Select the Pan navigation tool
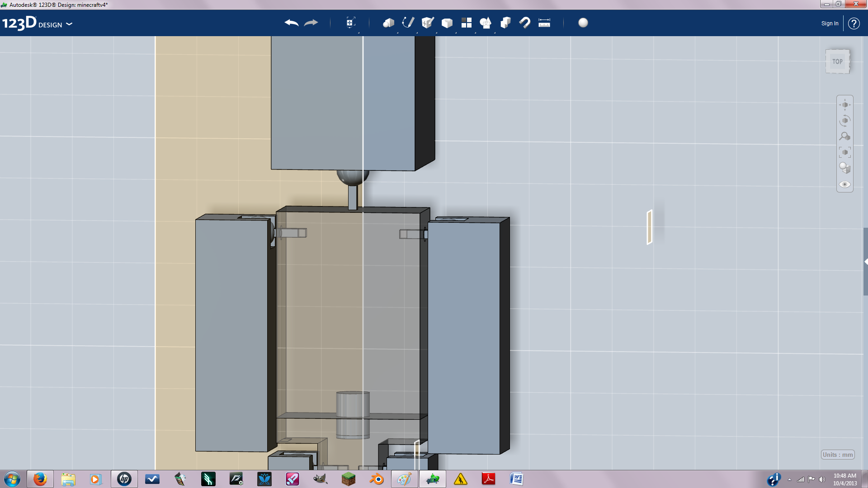This screenshot has width=868, height=488. coord(845,105)
